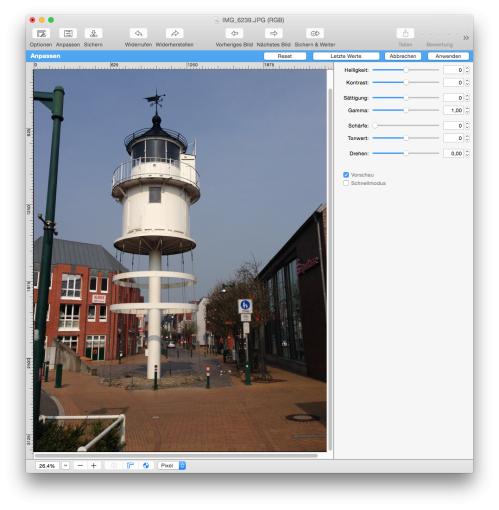Click the Anwenden button
Image resolution: width=499 pixels, height=510 pixels.
pyautogui.click(x=448, y=56)
